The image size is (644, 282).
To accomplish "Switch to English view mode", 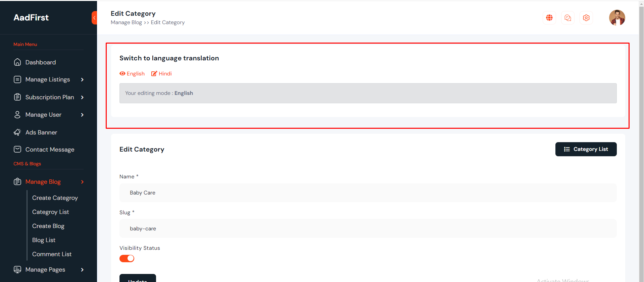I will click(x=132, y=74).
